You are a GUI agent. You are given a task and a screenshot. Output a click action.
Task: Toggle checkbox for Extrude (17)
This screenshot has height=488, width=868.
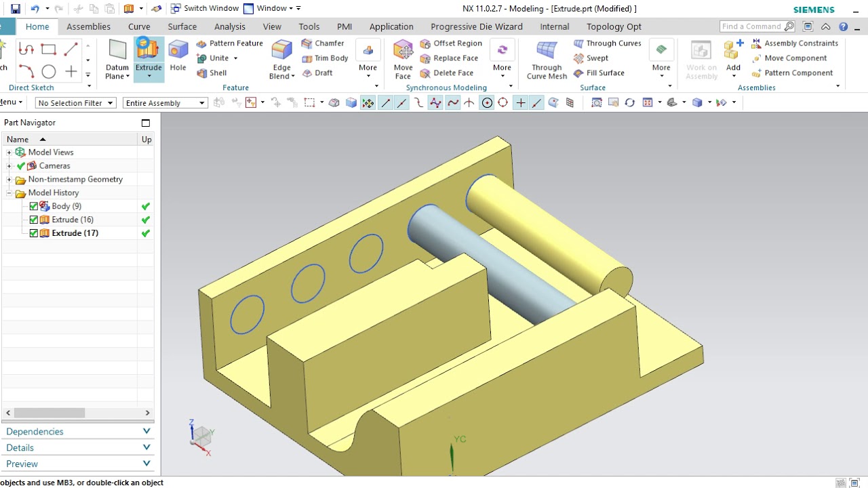tap(34, 233)
